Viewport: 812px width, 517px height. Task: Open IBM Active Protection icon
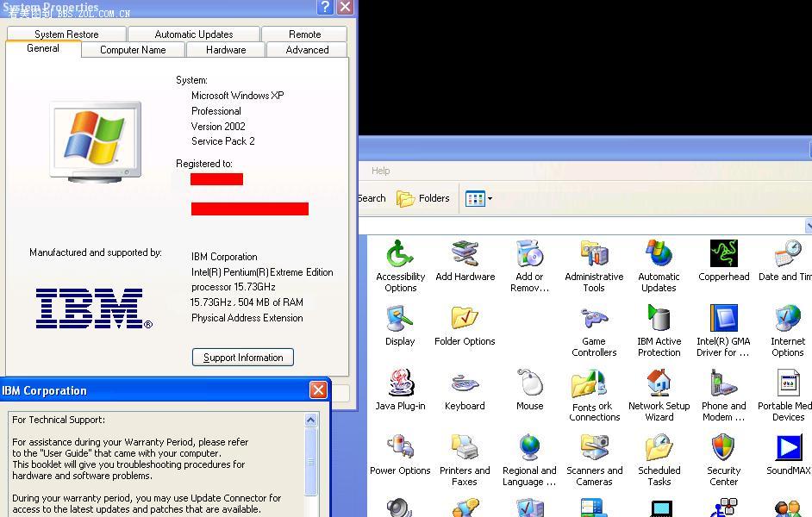[x=659, y=320]
